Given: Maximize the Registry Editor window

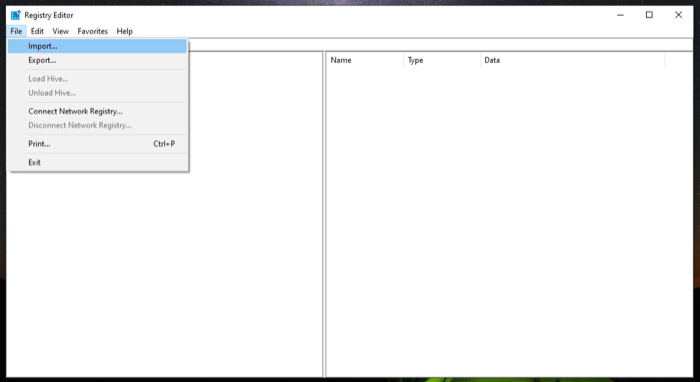Looking at the screenshot, I should coord(649,15).
